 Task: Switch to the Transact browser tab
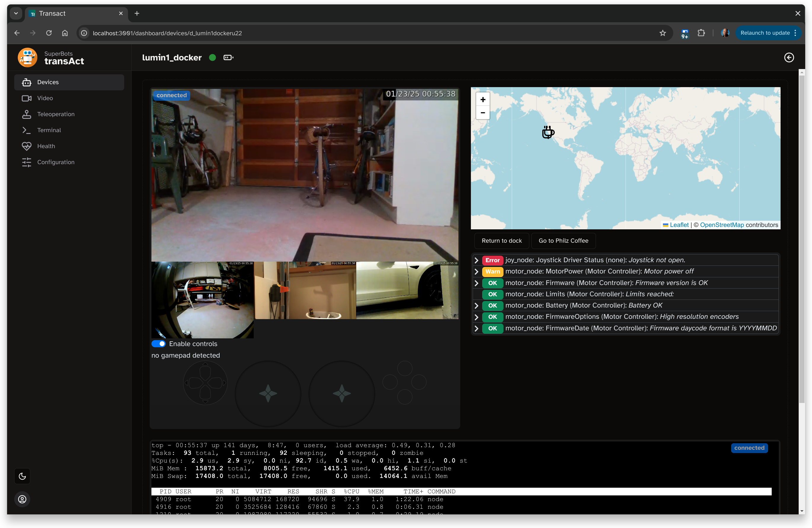(x=61, y=13)
